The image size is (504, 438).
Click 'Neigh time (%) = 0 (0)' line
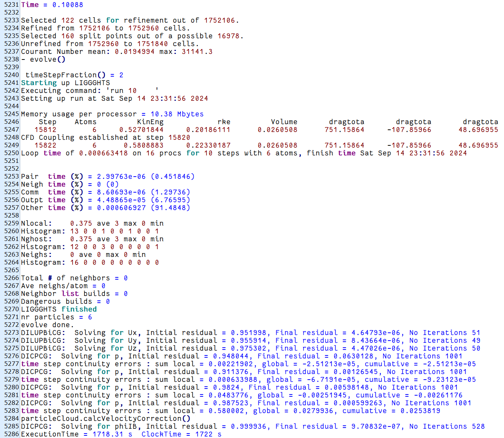(x=70, y=184)
